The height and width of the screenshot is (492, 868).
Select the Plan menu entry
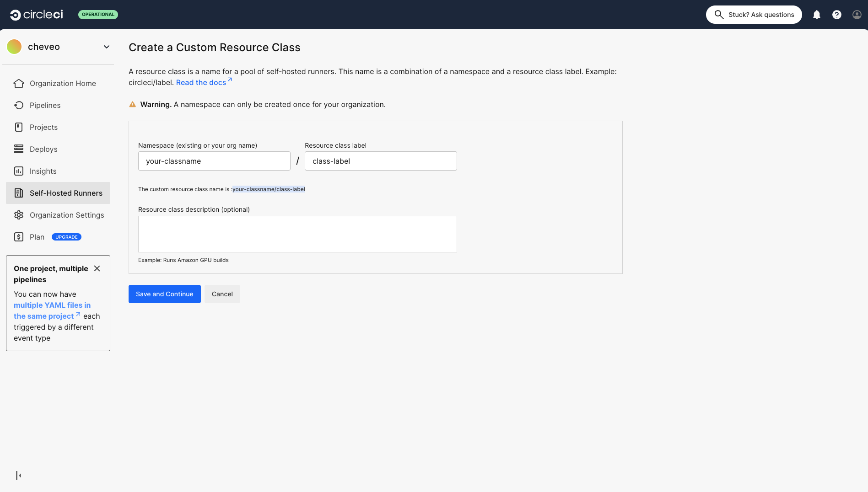[x=37, y=236]
